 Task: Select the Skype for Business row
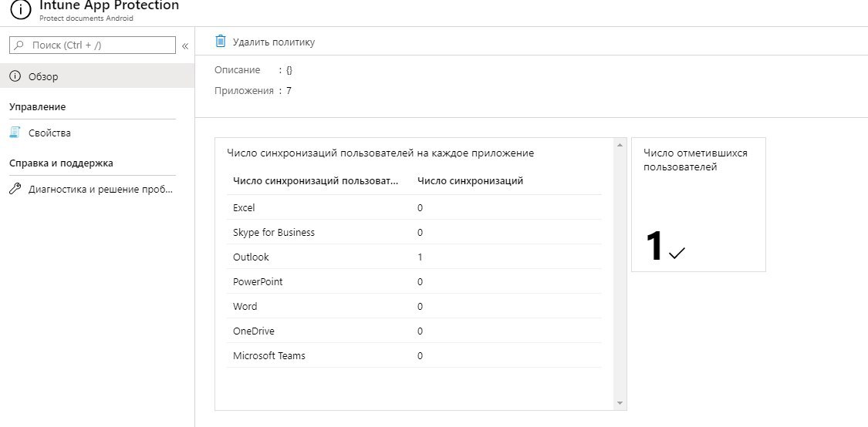point(414,232)
